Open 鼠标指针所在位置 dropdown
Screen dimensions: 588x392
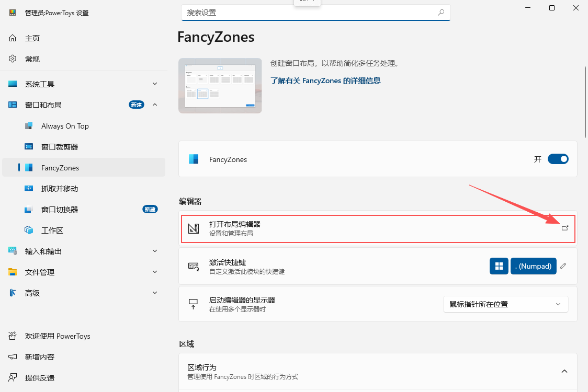(505, 304)
